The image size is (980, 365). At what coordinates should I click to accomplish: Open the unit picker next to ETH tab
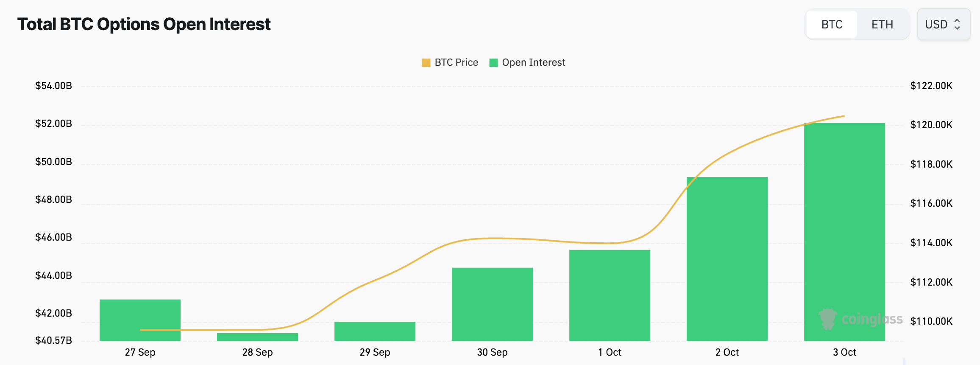(x=943, y=24)
